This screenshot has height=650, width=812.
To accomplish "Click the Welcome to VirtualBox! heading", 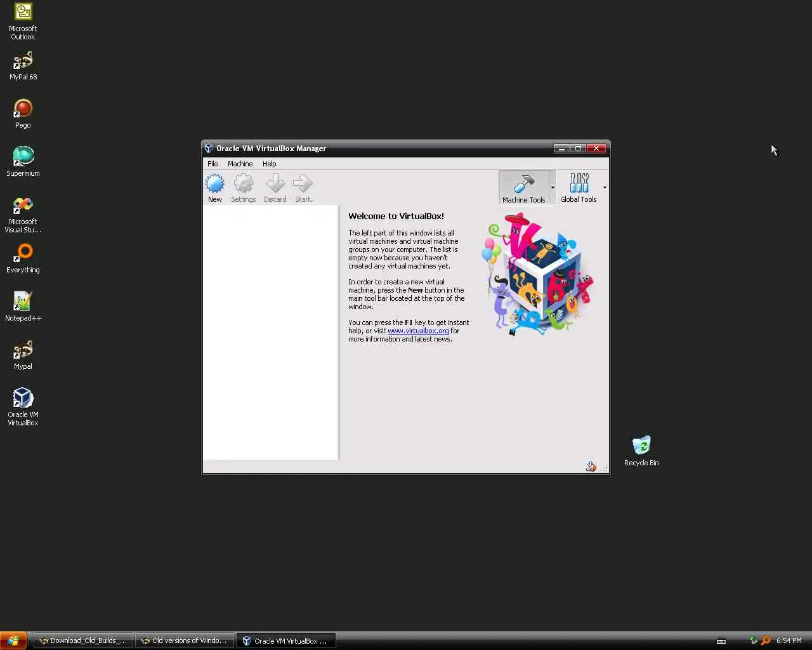I will click(x=396, y=216).
